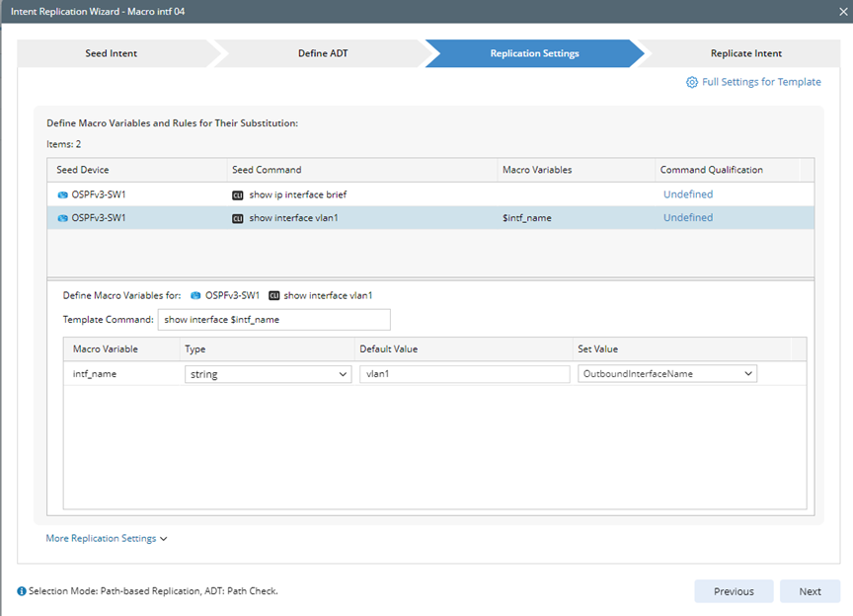Click device icon in Define Macro Variables line
Image resolution: width=853 pixels, height=616 pixels.
pos(195,295)
